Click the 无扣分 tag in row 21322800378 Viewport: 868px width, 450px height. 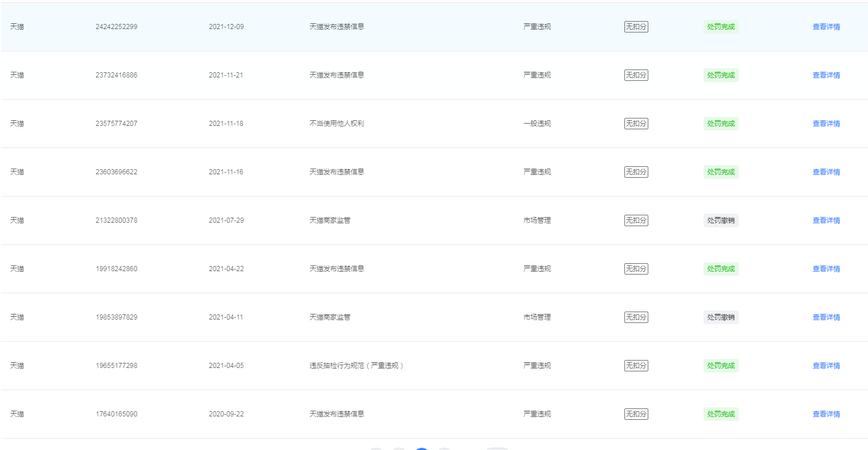click(x=636, y=220)
